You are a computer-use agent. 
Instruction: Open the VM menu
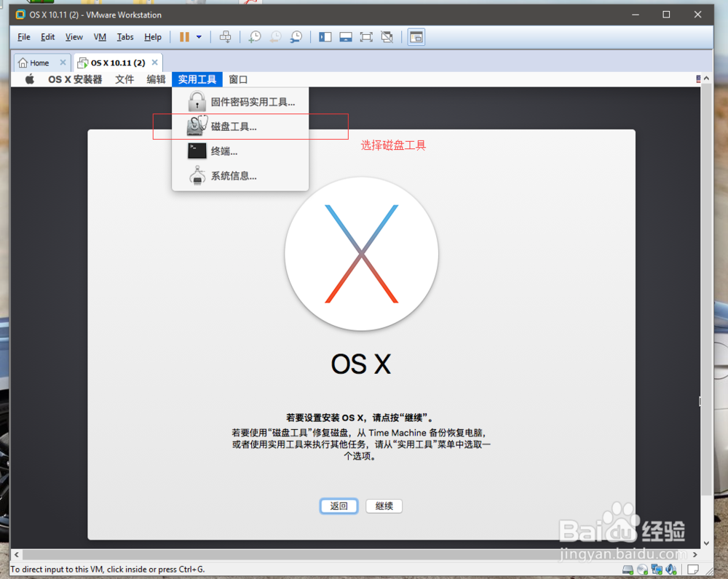tap(100, 37)
